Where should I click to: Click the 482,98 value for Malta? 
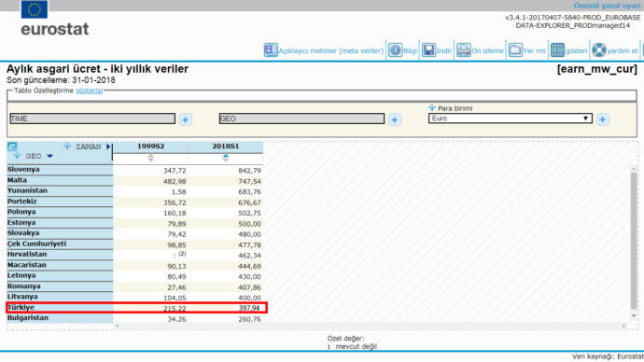click(175, 181)
